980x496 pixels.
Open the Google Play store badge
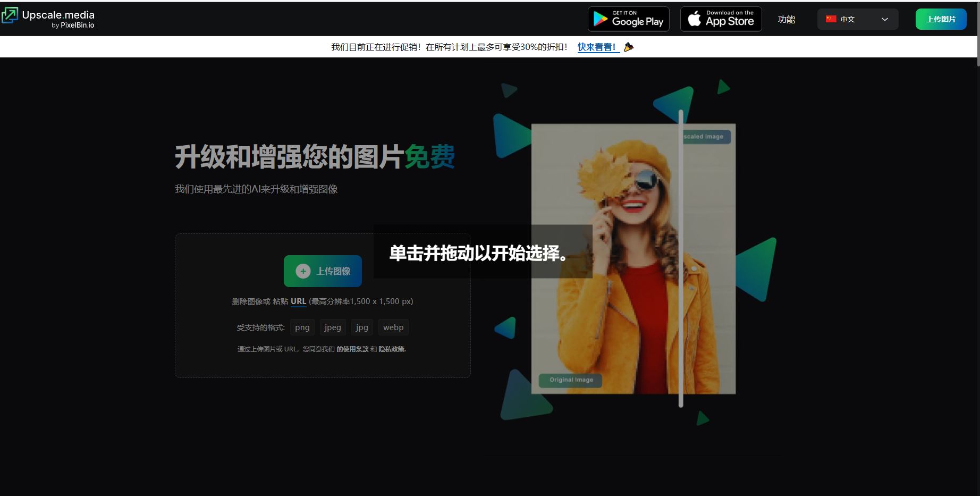coord(628,19)
